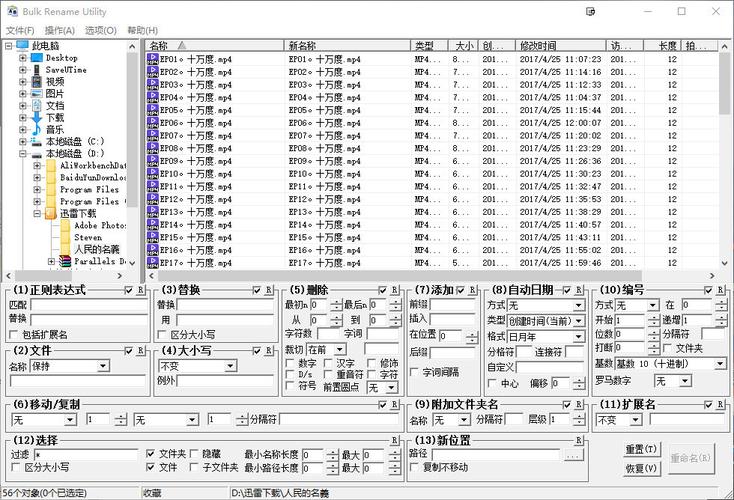Open the 选项(O) menu
734x500 pixels.
coord(101,30)
